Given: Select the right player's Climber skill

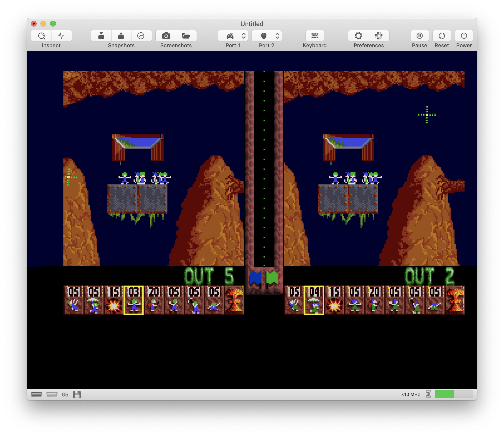Looking at the screenshot, I should pyautogui.click(x=294, y=300).
